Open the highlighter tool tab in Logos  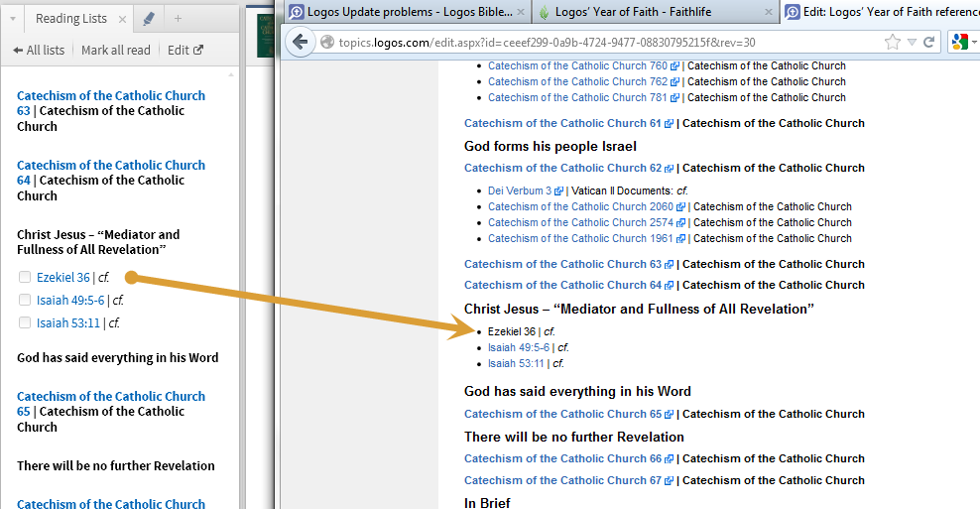pyautogui.click(x=148, y=20)
